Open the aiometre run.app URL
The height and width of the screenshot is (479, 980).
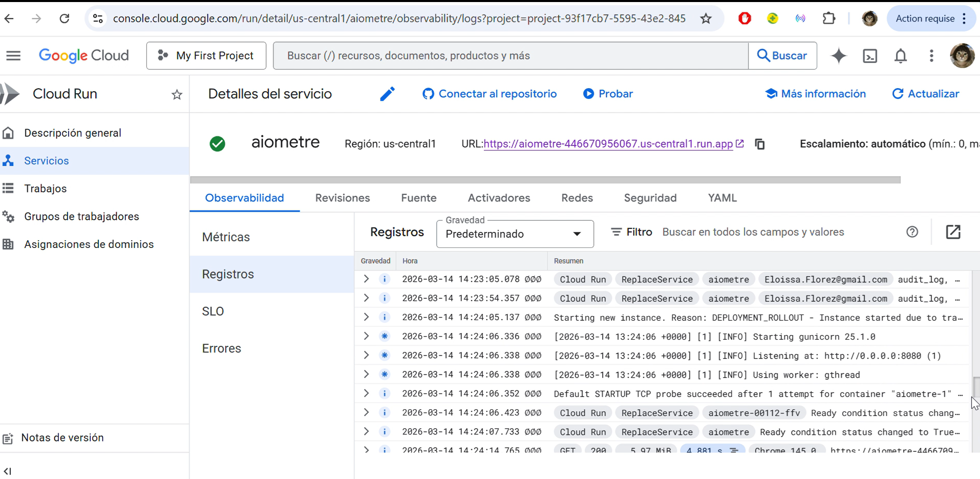pos(608,144)
